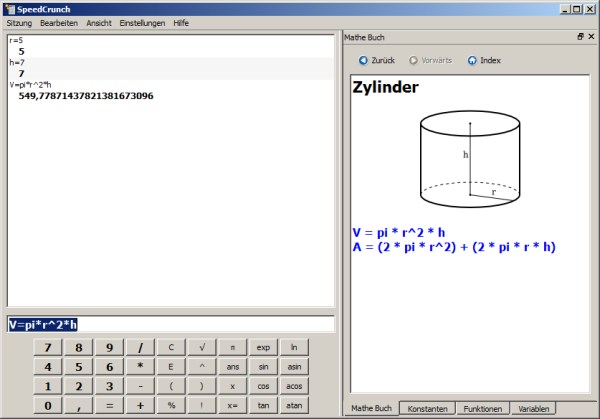Click the multiplication asterisk button
This screenshot has height=419, width=600.
[140, 367]
